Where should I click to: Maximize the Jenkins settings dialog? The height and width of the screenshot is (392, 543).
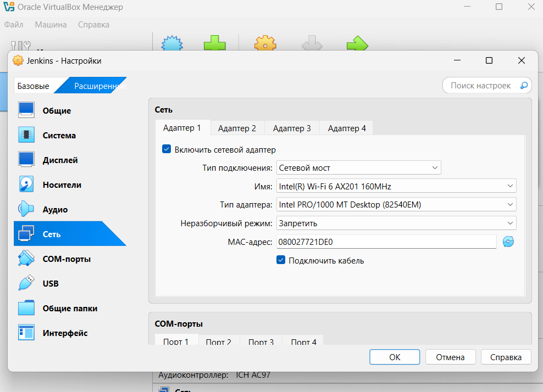[x=489, y=60]
